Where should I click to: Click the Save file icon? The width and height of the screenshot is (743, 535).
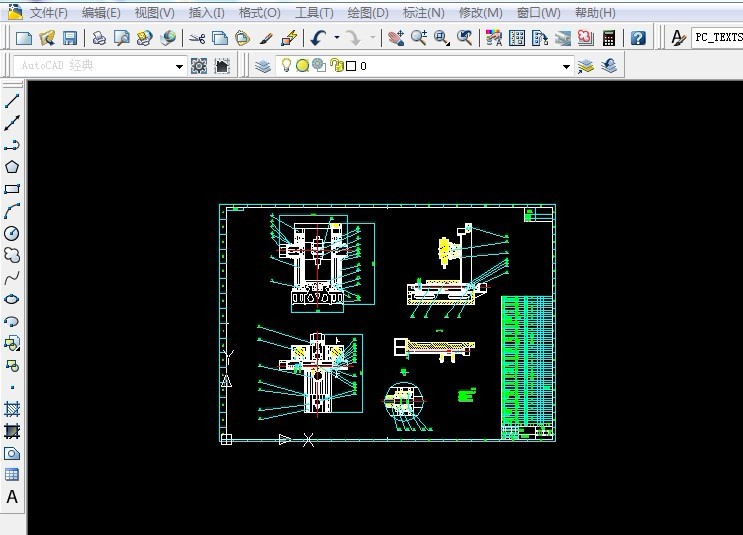point(70,38)
